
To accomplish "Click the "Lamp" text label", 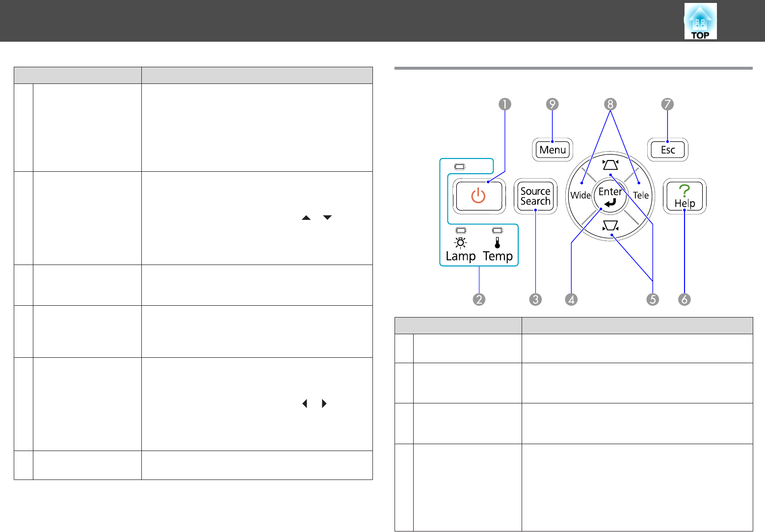I will click(x=461, y=256).
